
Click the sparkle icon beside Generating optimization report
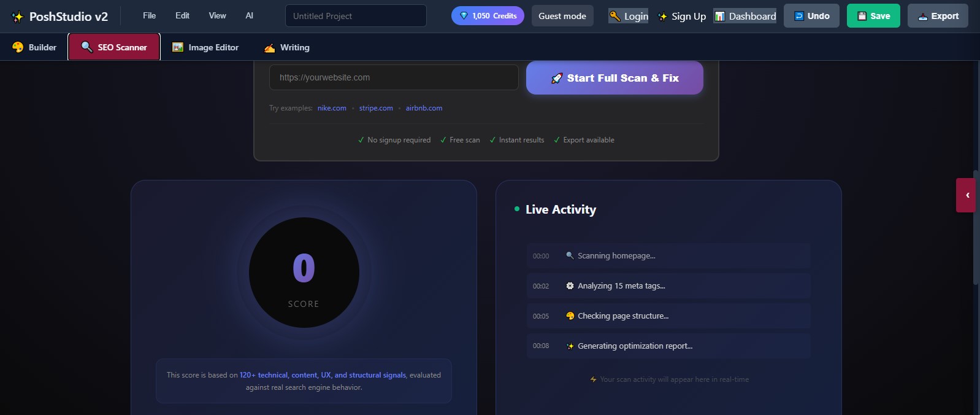click(x=570, y=346)
